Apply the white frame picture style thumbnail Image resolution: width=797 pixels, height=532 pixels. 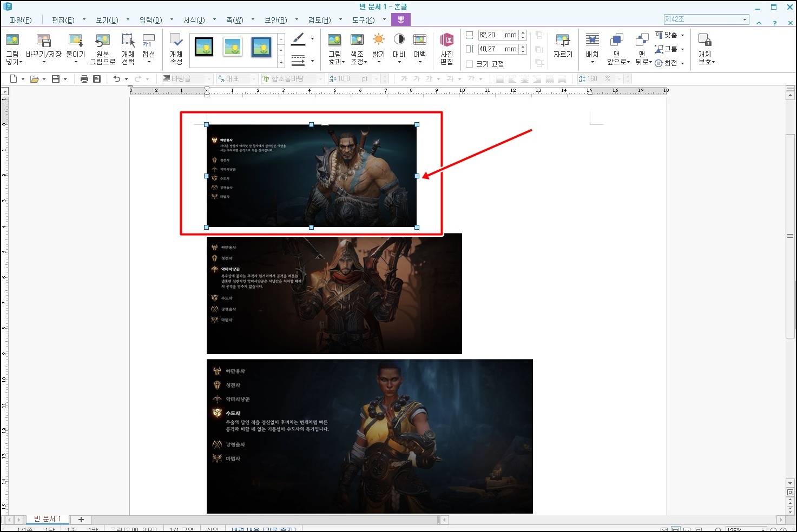pos(233,47)
